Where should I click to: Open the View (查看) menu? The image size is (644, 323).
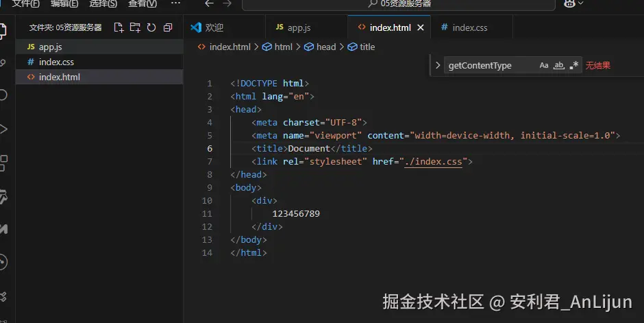(x=142, y=3)
